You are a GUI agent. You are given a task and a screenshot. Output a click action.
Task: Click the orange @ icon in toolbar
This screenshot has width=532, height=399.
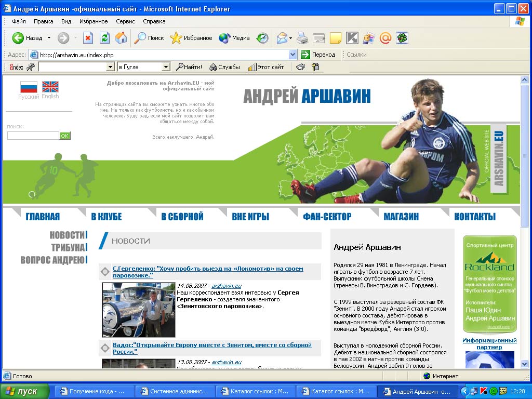[385, 38]
